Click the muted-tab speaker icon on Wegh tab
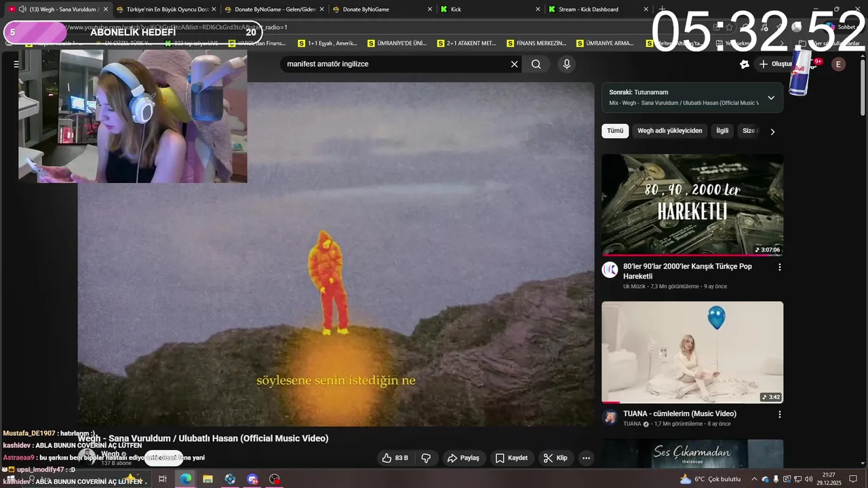Screen dimensions: 868x488 (22, 9)
